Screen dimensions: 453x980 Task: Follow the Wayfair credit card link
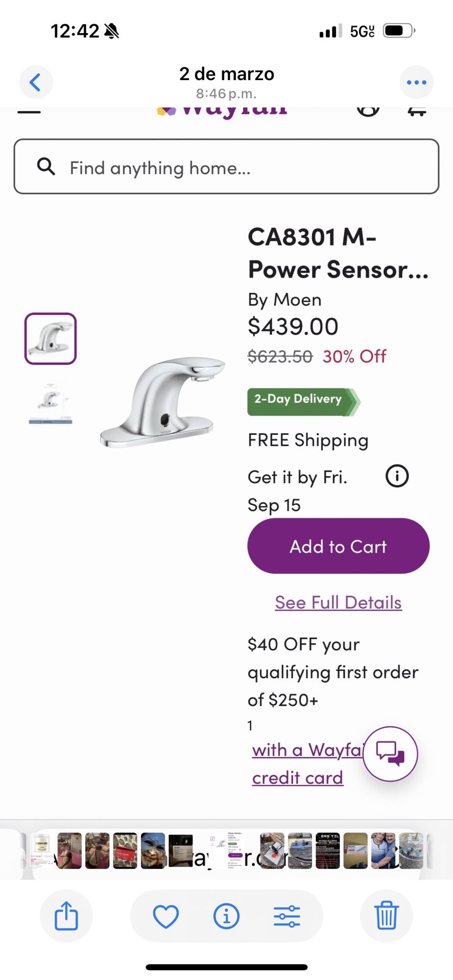click(x=298, y=777)
